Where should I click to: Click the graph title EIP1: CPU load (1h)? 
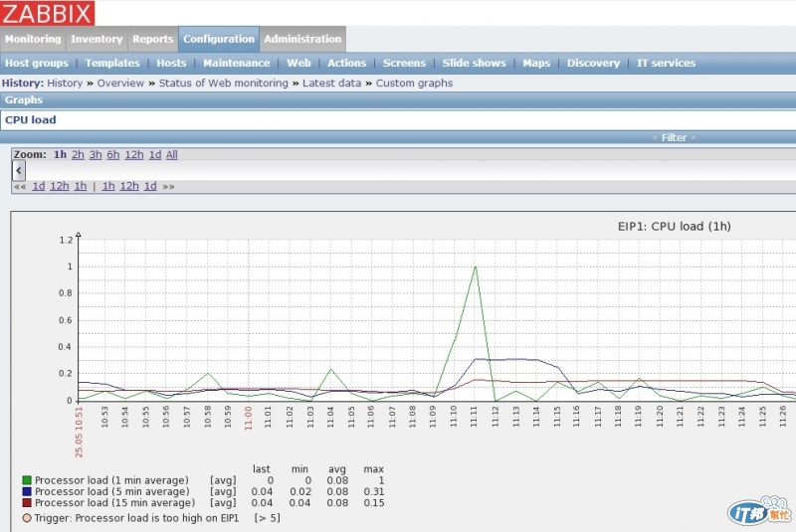point(675,226)
